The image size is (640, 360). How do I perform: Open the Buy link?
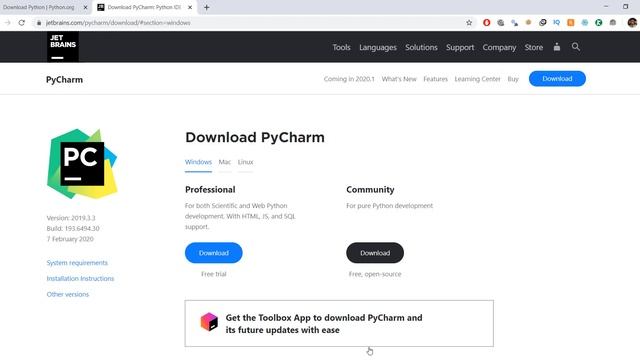coord(513,79)
